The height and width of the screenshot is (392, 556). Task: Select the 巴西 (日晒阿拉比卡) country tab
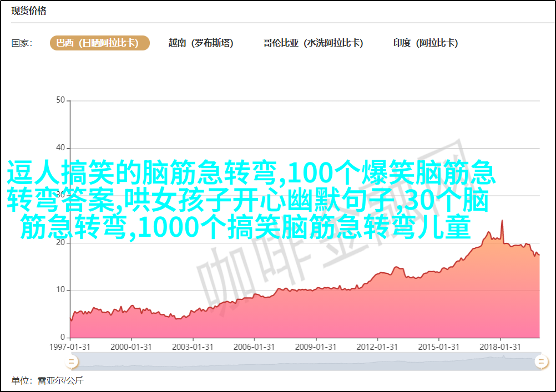pos(100,43)
